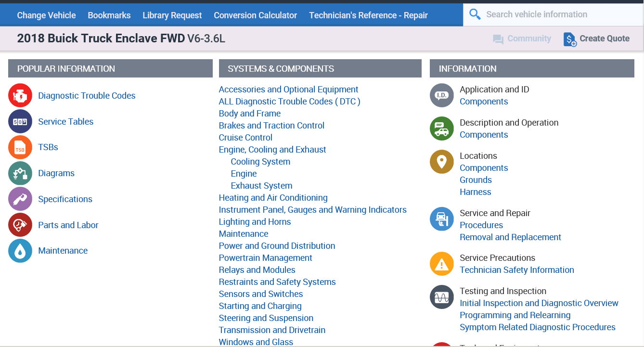The width and height of the screenshot is (644, 347).
Task: Open Restraints and Safety Systems
Action: (x=277, y=282)
